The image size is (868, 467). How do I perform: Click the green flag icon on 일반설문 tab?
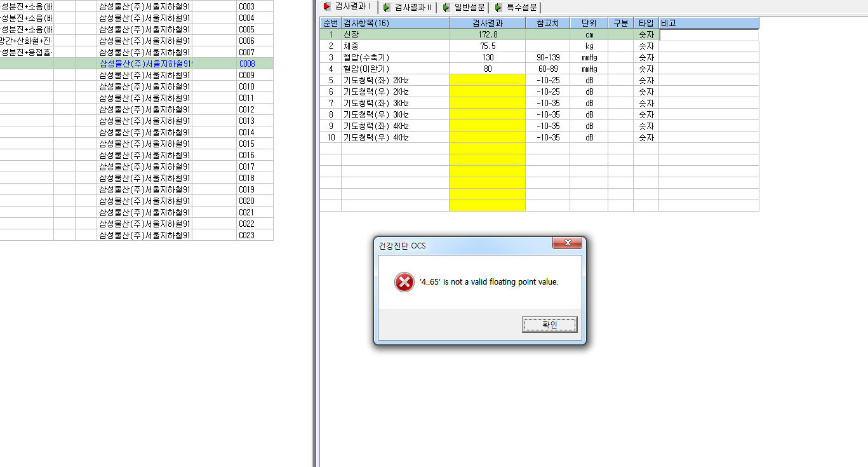(x=447, y=8)
